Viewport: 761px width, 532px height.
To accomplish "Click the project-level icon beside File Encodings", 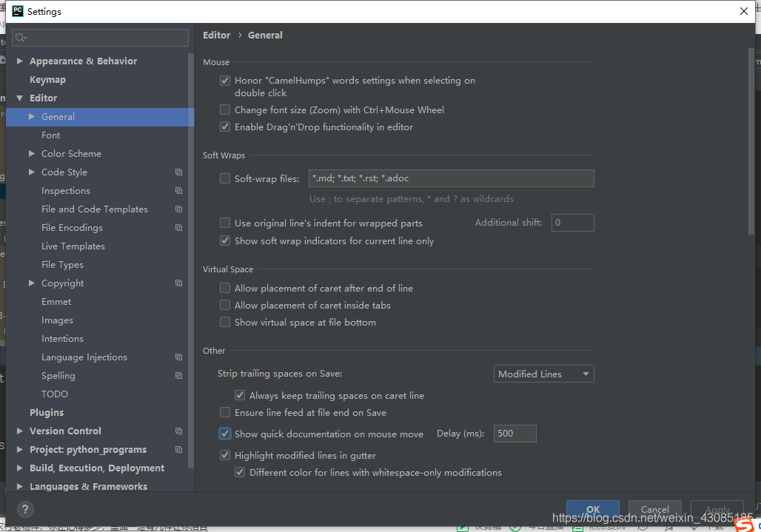I will tap(178, 227).
